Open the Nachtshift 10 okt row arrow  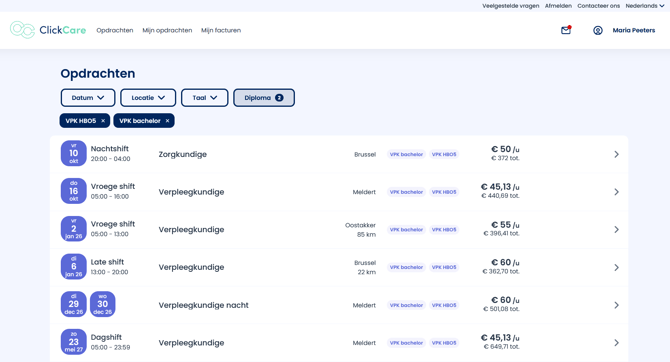click(616, 154)
